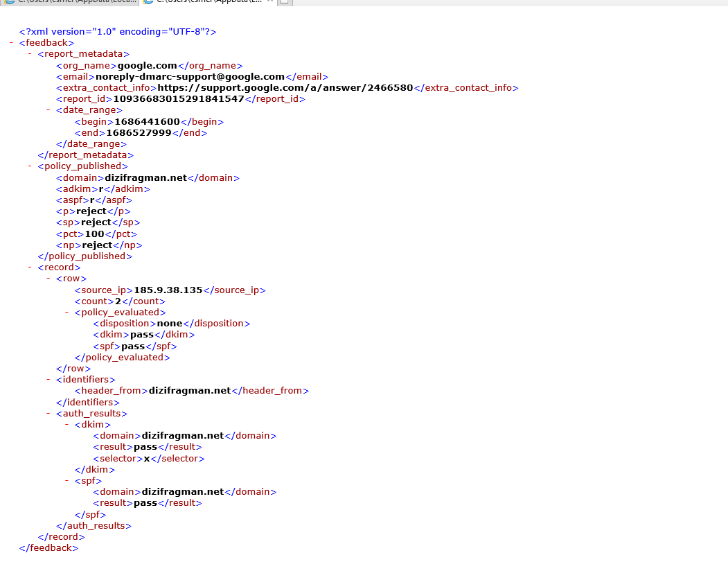The image size is (728, 571).
Task: Click the closing row tag
Action: coord(73,369)
